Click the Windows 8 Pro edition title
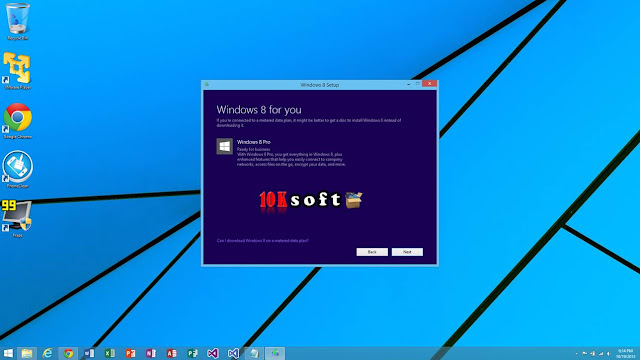 253,142
